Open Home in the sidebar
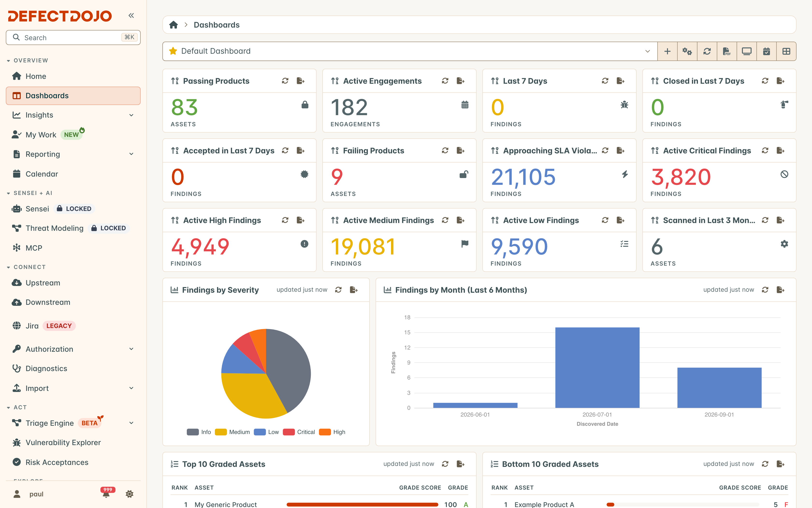Screen dimensions: 812x508 point(73,76)
